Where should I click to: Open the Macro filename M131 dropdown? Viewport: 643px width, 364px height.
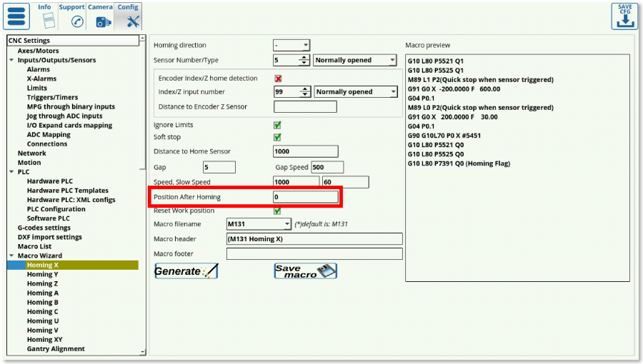(x=259, y=224)
